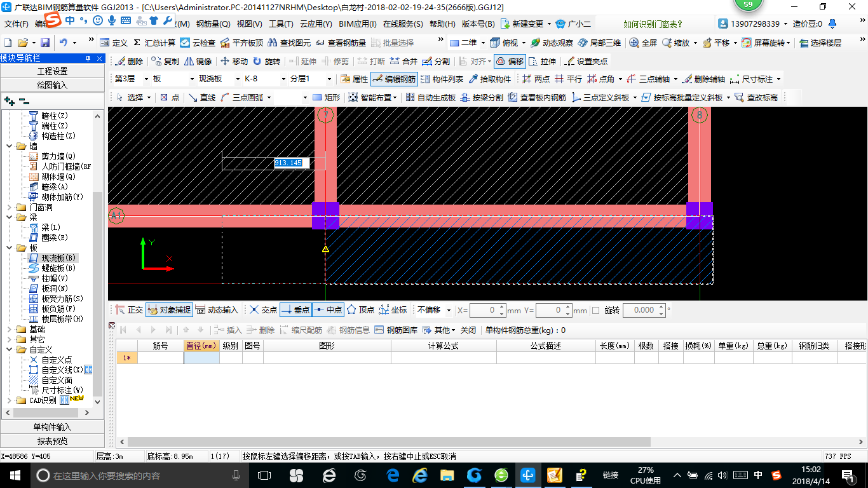Select 两点 two-point axis tool
The height and width of the screenshot is (488, 868).
coord(536,79)
